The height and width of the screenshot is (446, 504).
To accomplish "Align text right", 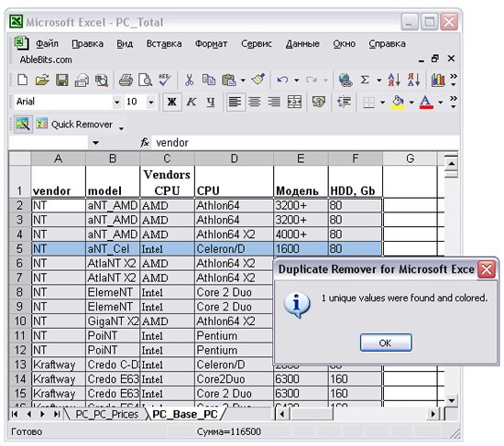I will (x=274, y=103).
